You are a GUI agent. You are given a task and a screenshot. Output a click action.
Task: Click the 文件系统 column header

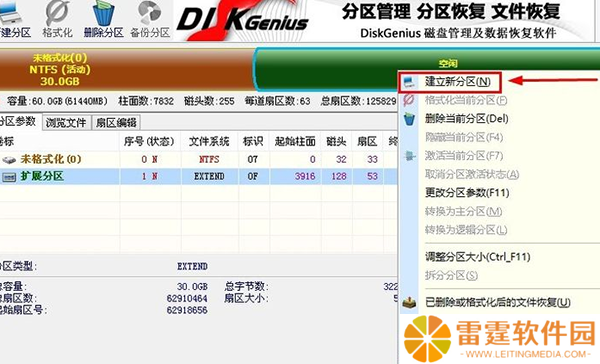(x=209, y=142)
